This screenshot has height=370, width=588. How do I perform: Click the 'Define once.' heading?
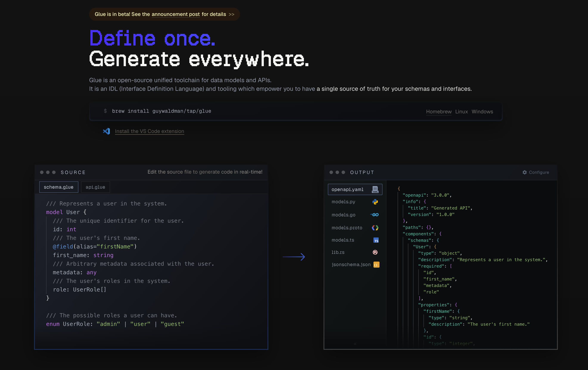[152, 38]
